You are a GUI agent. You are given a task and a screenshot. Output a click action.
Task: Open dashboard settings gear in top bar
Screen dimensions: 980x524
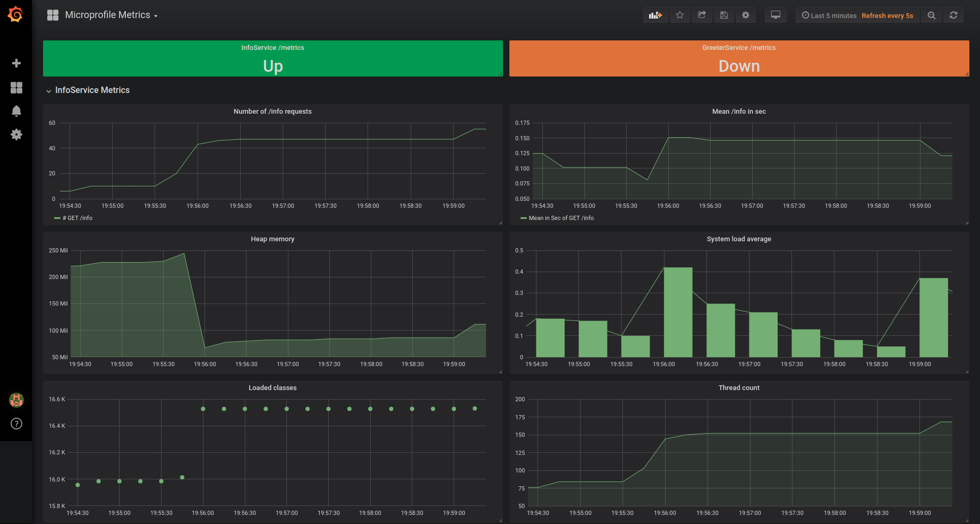pyautogui.click(x=746, y=15)
